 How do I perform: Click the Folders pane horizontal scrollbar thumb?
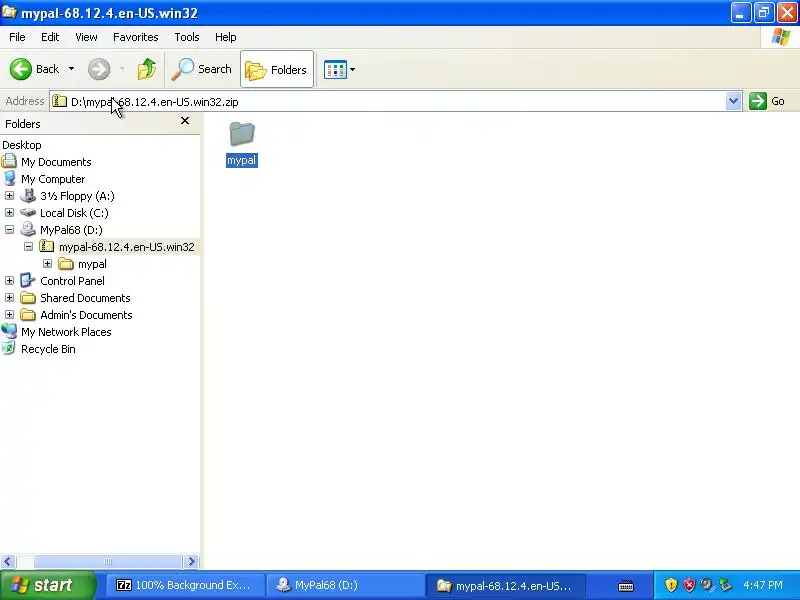[108, 562]
